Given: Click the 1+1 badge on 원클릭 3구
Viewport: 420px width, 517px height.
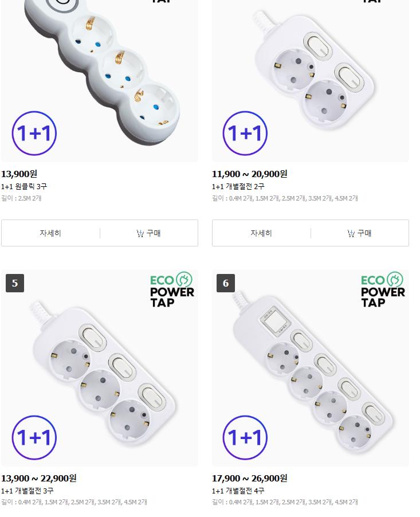Looking at the screenshot, I should point(34,133).
